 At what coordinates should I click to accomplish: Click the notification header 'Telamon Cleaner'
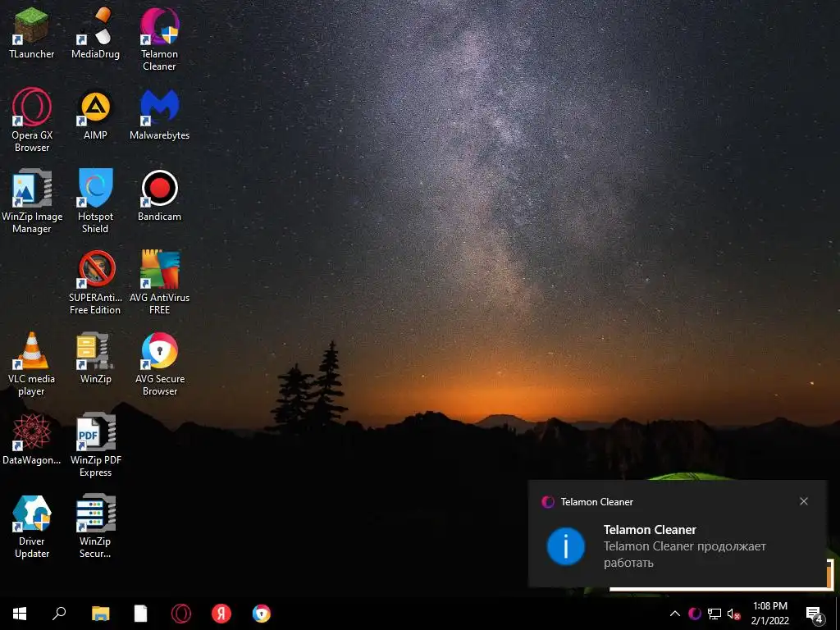pos(597,502)
